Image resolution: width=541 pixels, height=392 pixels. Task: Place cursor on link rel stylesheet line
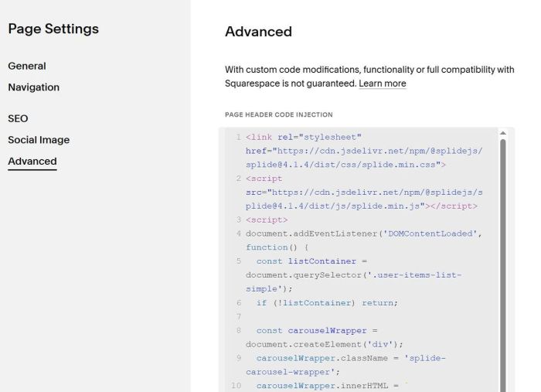point(304,137)
